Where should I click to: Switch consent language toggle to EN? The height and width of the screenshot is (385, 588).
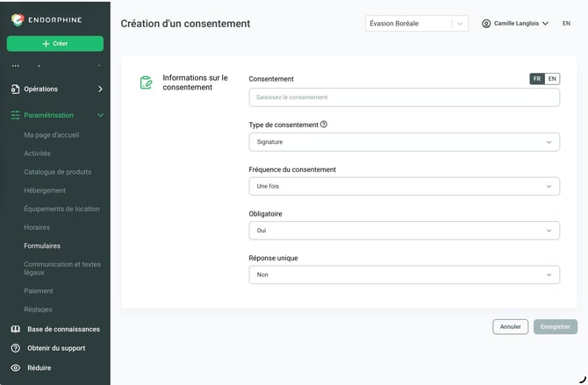552,79
